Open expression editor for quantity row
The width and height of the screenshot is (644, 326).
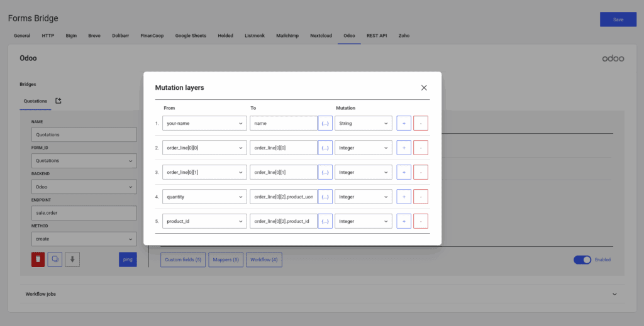click(x=325, y=197)
